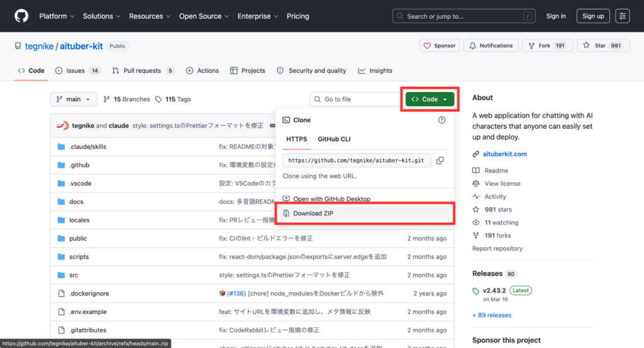
Task: Click Report repository link
Action: coord(497,249)
